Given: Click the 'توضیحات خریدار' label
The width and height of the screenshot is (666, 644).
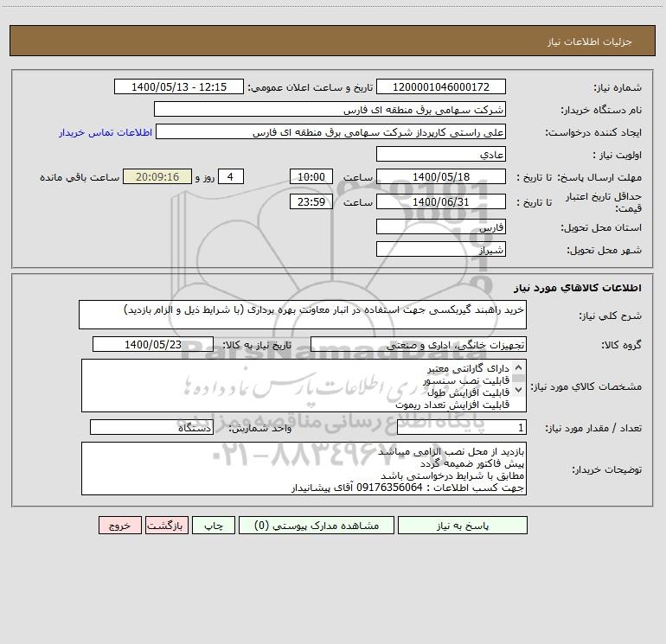Looking at the screenshot, I should pyautogui.click(x=606, y=469).
